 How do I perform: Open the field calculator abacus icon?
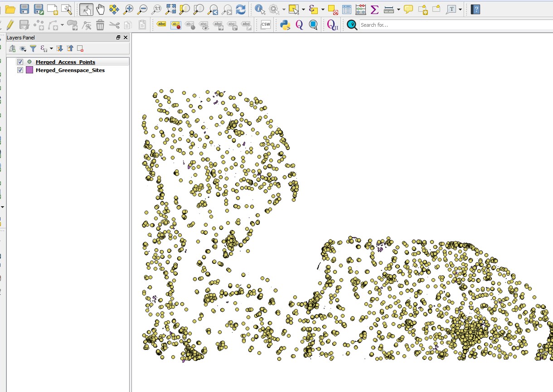(361, 9)
